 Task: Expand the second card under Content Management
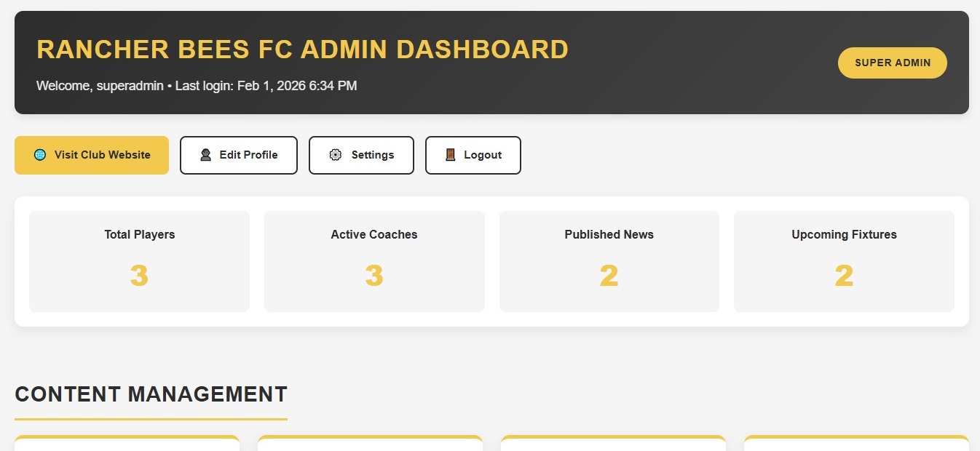tap(370, 444)
